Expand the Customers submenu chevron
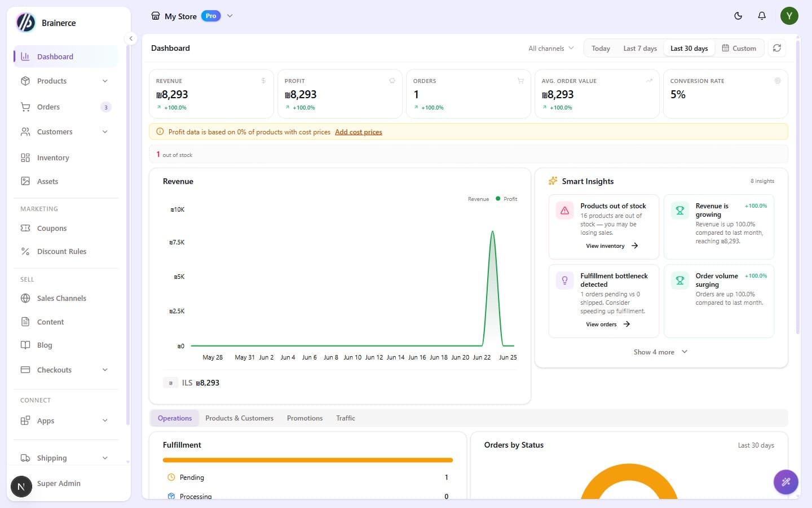812x508 pixels. tap(105, 132)
